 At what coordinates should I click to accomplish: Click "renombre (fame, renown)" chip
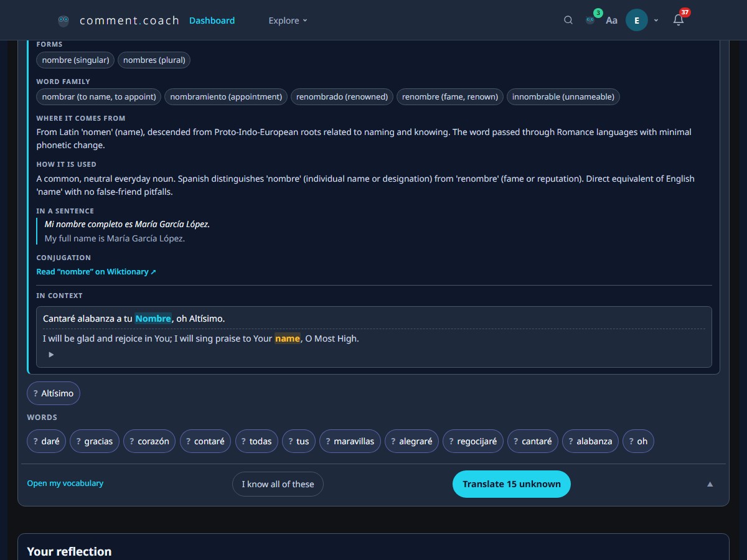(x=450, y=97)
